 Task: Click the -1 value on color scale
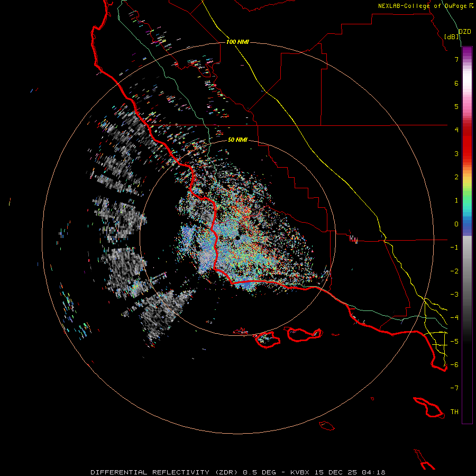tap(454, 248)
